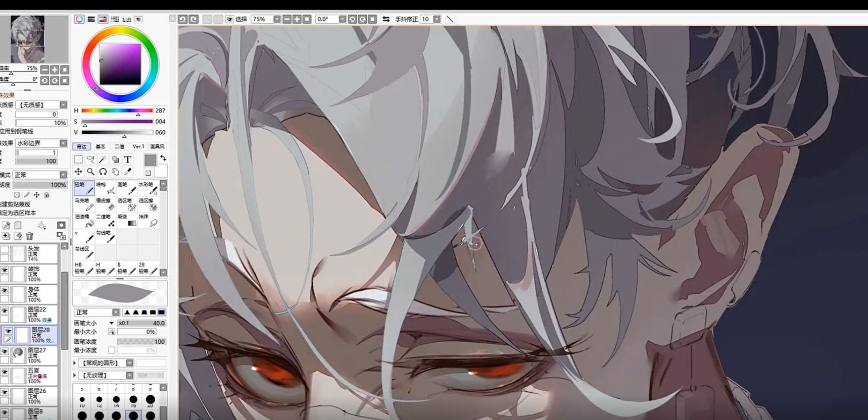Toggle the color mixer panel icon

(115, 19)
